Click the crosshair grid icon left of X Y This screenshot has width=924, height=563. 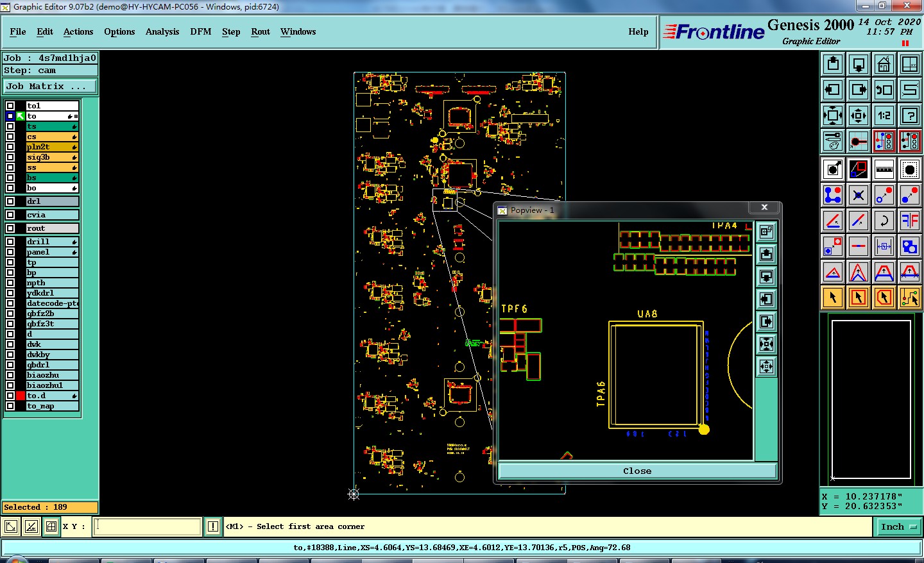tap(51, 527)
